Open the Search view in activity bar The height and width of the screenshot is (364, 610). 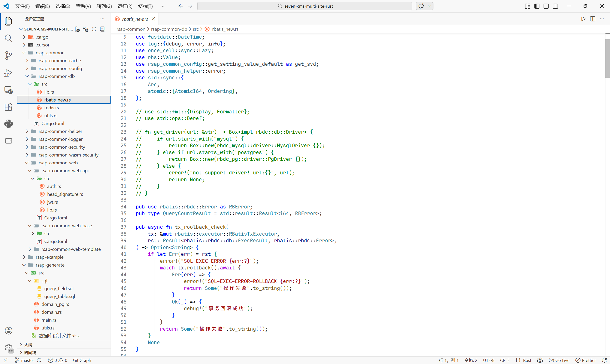[8, 38]
